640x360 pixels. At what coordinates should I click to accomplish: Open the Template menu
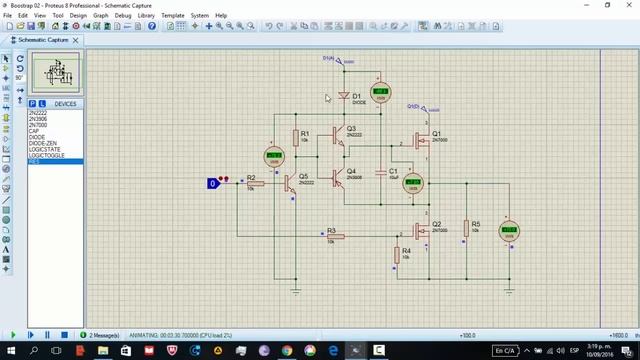pyautogui.click(x=173, y=16)
